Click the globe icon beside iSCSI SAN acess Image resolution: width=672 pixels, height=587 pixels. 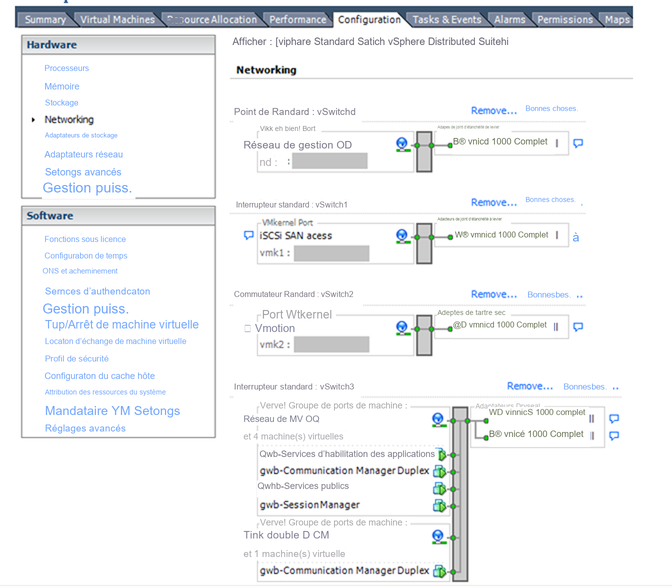(402, 236)
